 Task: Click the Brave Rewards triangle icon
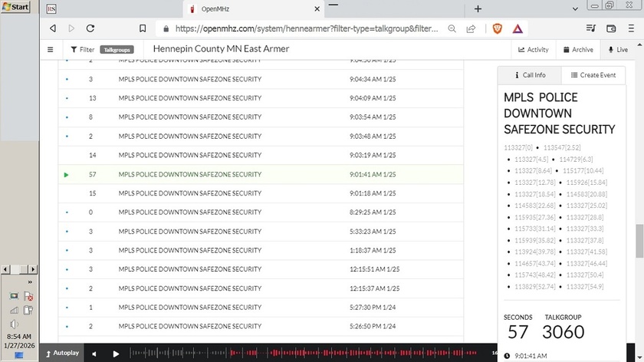click(517, 28)
